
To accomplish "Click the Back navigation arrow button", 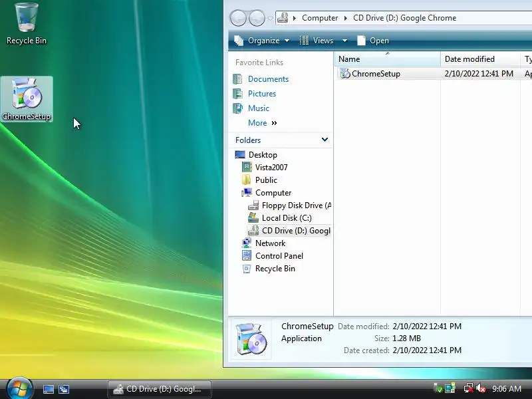I will (x=238, y=18).
